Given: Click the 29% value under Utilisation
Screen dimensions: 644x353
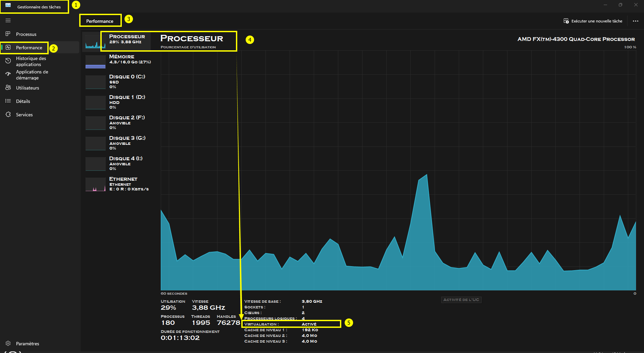Looking at the screenshot, I should point(168,308).
